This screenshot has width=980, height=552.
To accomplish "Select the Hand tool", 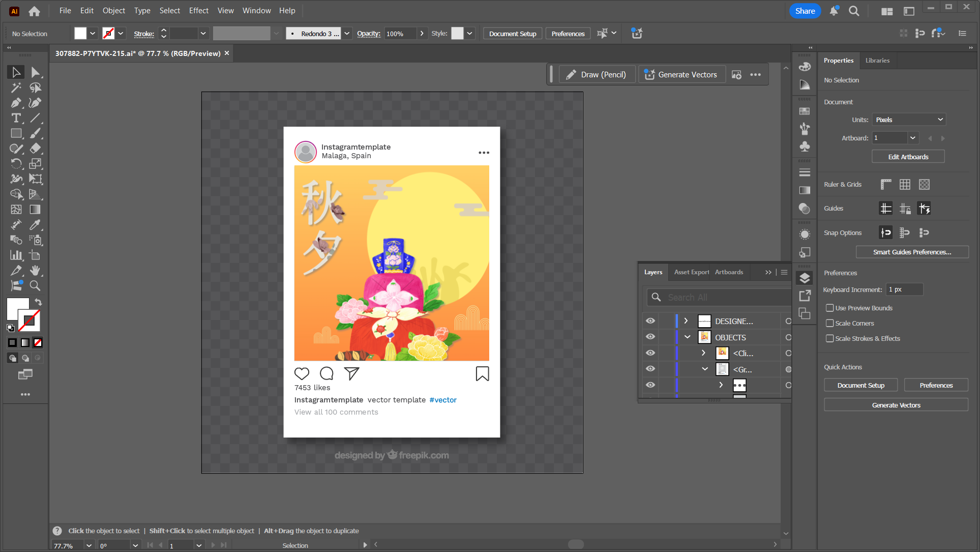I will (35, 271).
